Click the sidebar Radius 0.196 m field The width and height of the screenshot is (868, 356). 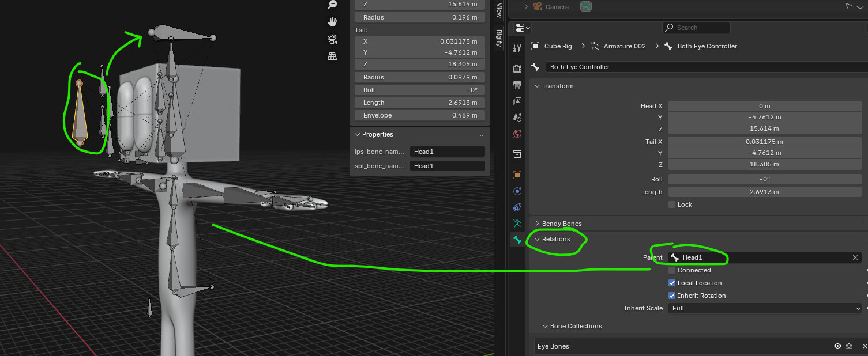point(420,17)
